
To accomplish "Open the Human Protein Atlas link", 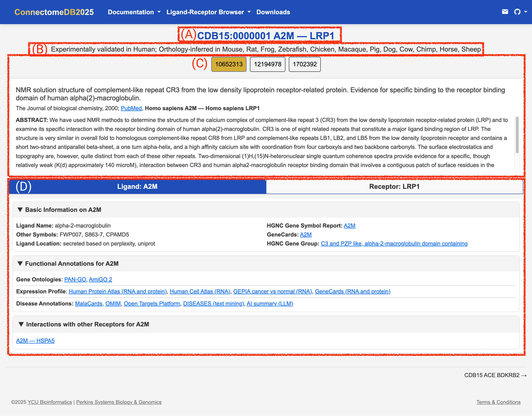I will [x=118, y=291].
